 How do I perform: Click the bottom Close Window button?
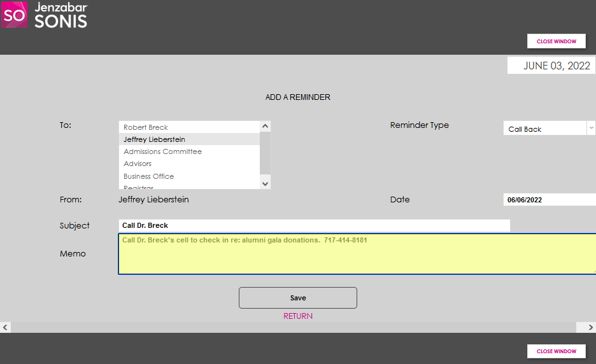[x=556, y=351]
